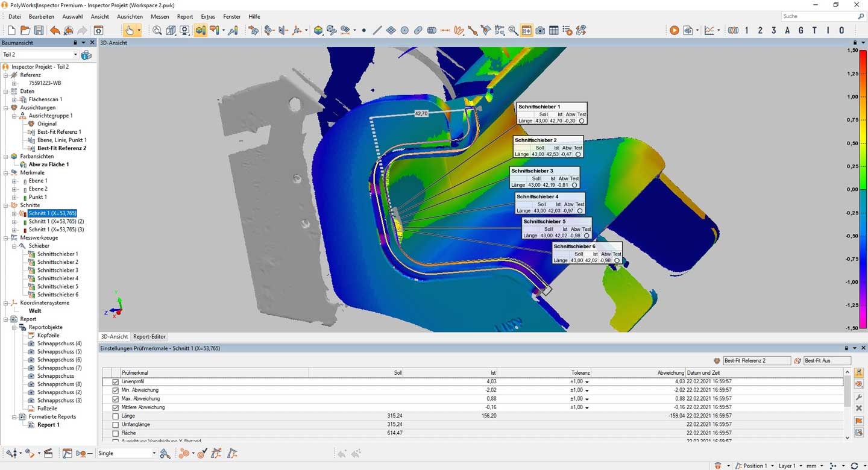Open a project with the folder icon
Viewport: 868px width, 470px height.
[25, 30]
